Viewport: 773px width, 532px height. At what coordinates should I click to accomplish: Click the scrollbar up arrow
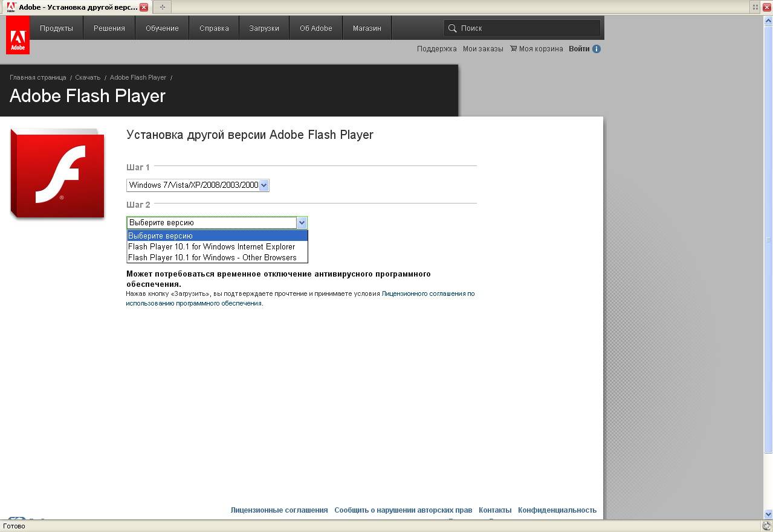(x=769, y=19)
